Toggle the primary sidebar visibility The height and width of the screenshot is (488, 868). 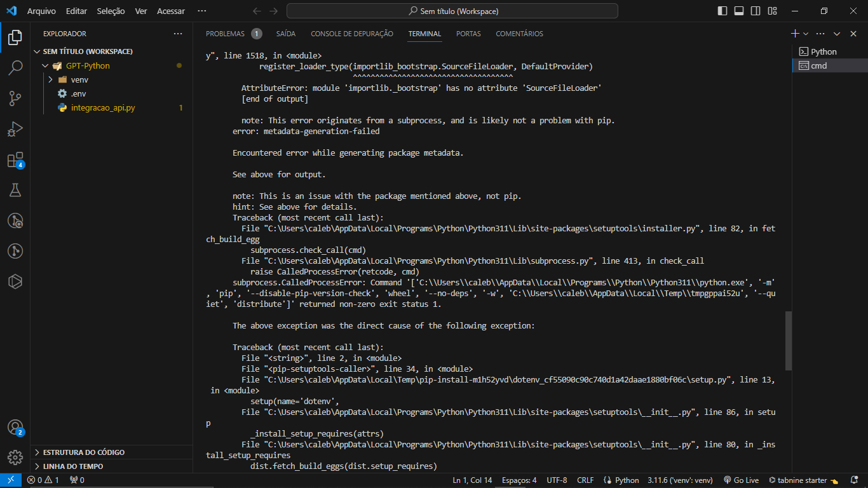(722, 11)
